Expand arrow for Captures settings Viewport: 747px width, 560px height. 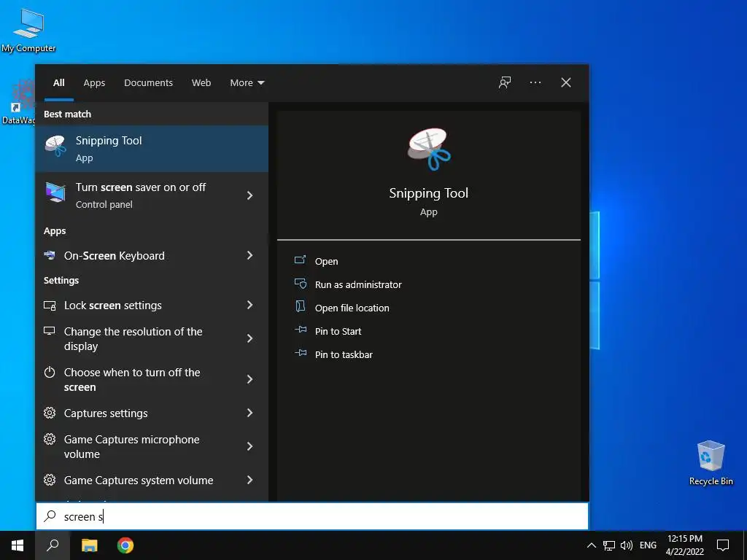click(x=249, y=413)
